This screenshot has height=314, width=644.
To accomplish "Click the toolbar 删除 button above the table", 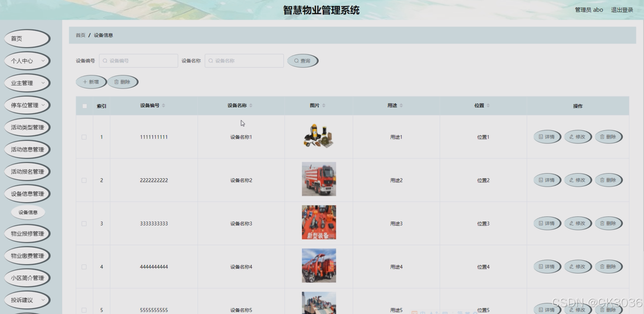I will (123, 82).
